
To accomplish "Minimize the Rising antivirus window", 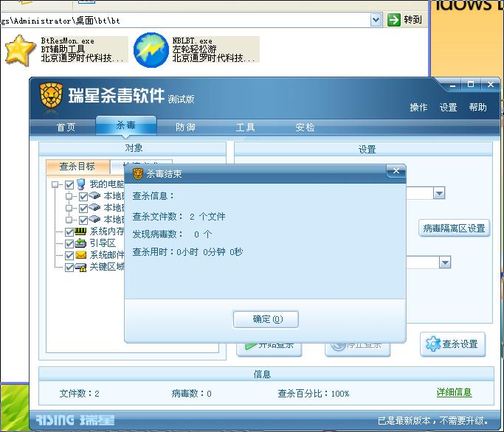I will 453,86.
